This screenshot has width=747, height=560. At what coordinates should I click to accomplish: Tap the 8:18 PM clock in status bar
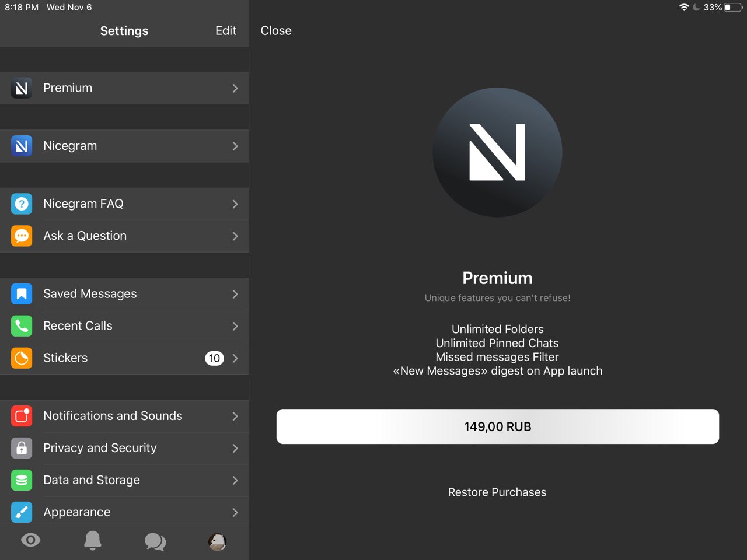coord(22,7)
